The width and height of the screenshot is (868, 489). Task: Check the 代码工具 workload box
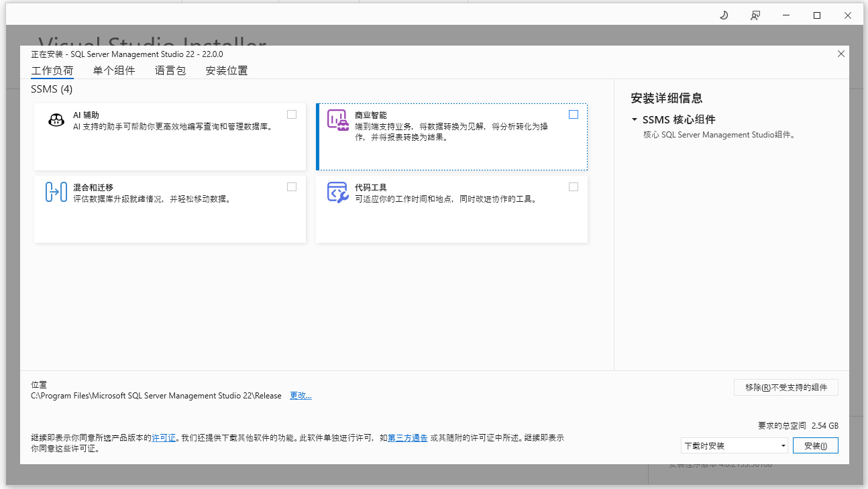[x=574, y=186]
